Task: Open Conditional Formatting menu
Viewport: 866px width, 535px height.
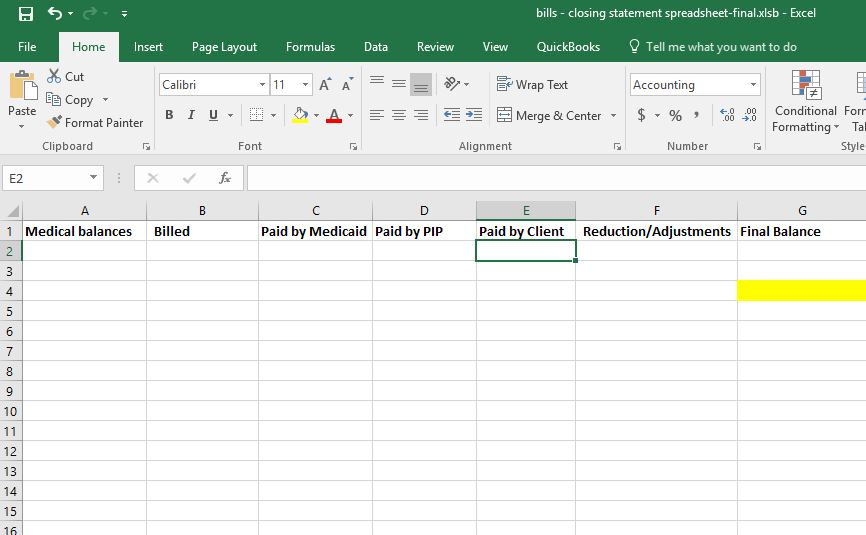Action: (805, 102)
